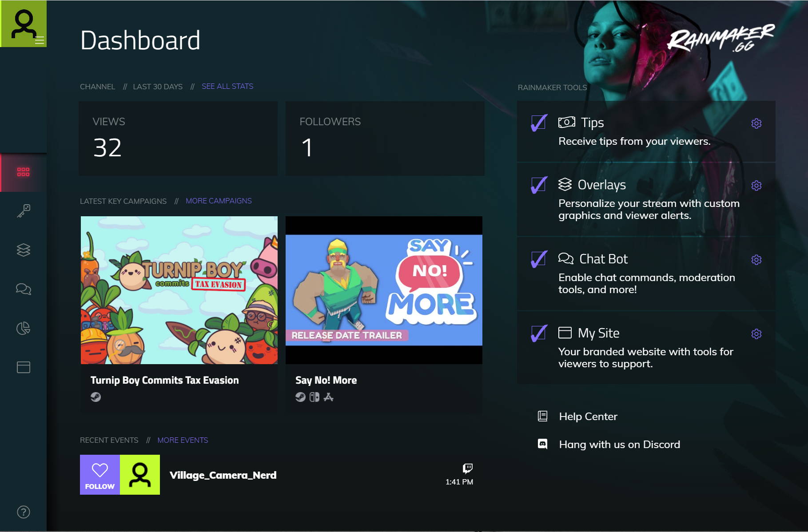Screen dimensions: 808x532
Task: Click the help question mark icon
Action: pos(24,512)
